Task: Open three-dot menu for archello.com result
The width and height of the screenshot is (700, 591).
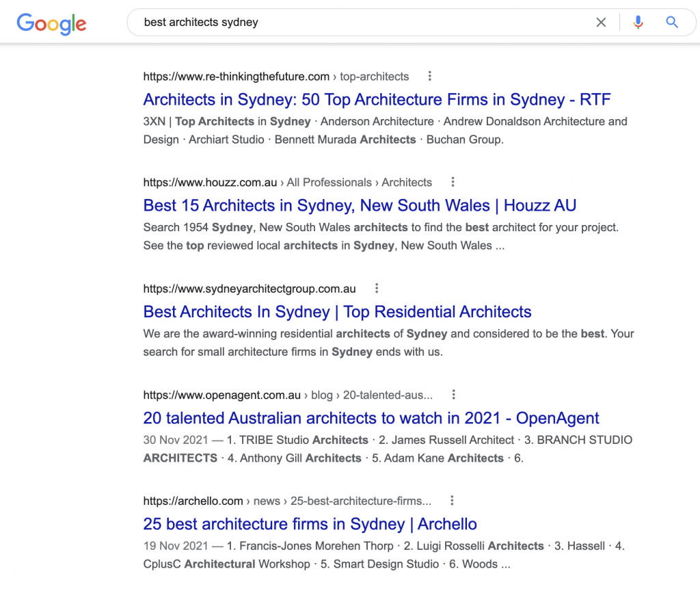Action: point(452,500)
